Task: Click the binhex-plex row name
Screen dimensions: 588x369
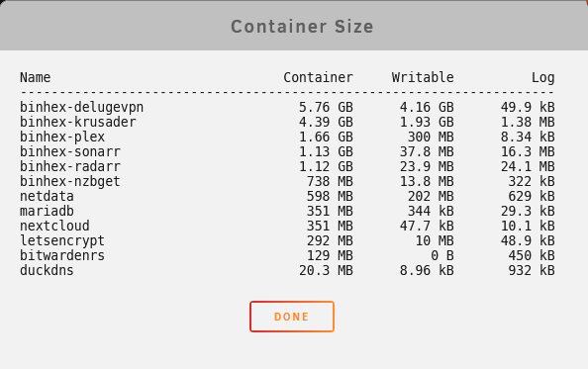Action: coord(62,137)
